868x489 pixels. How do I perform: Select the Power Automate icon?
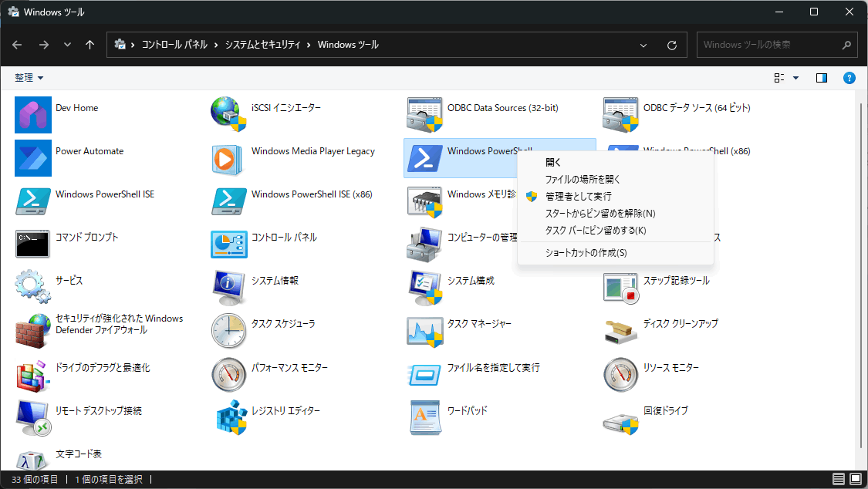coord(33,157)
